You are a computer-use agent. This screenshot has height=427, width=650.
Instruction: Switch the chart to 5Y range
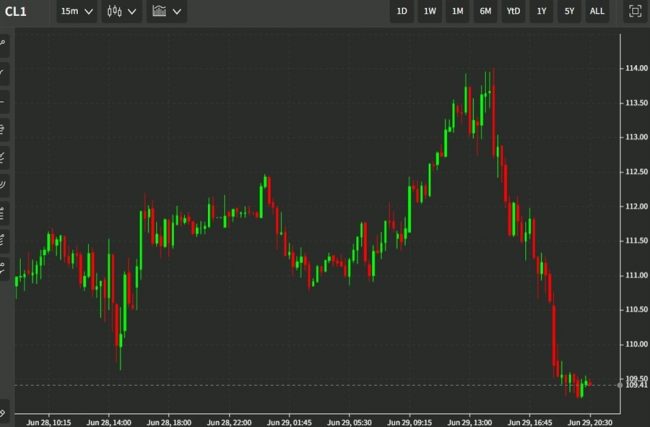[568, 12]
